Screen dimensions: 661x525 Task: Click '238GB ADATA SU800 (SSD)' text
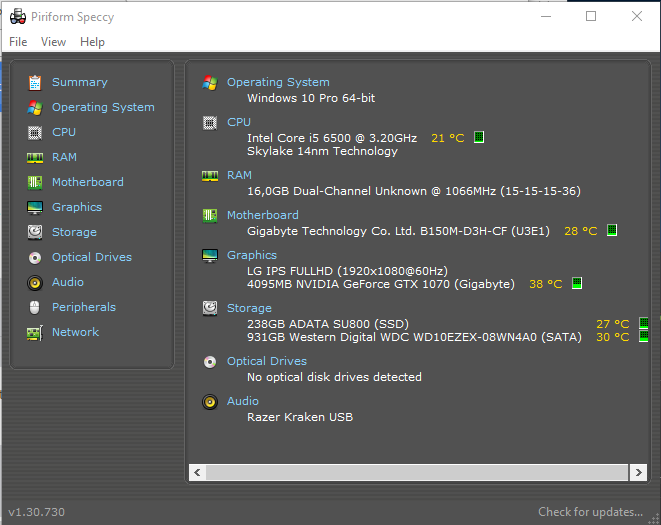328,324
